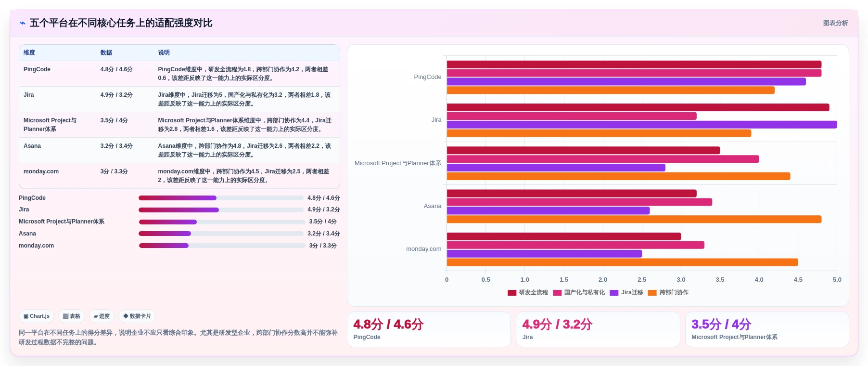
Task: Select the Chart.js tag chip
Action: 37,316
